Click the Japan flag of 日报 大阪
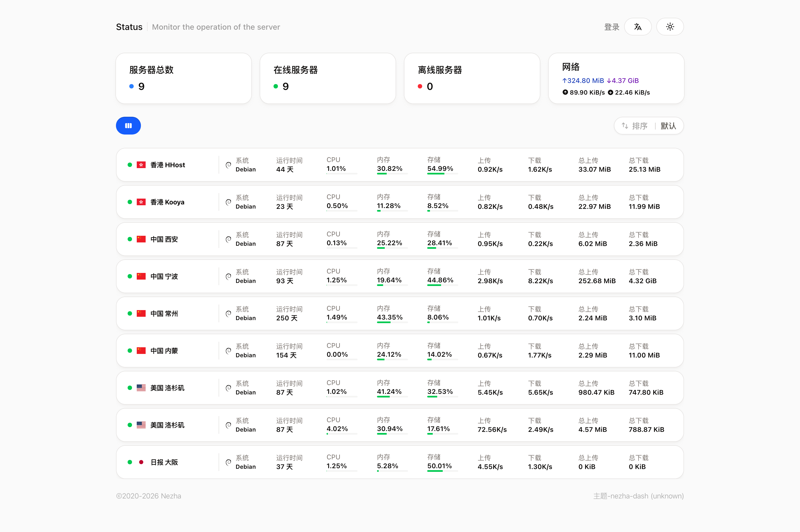Viewport: 800px width, 532px height. (141, 462)
